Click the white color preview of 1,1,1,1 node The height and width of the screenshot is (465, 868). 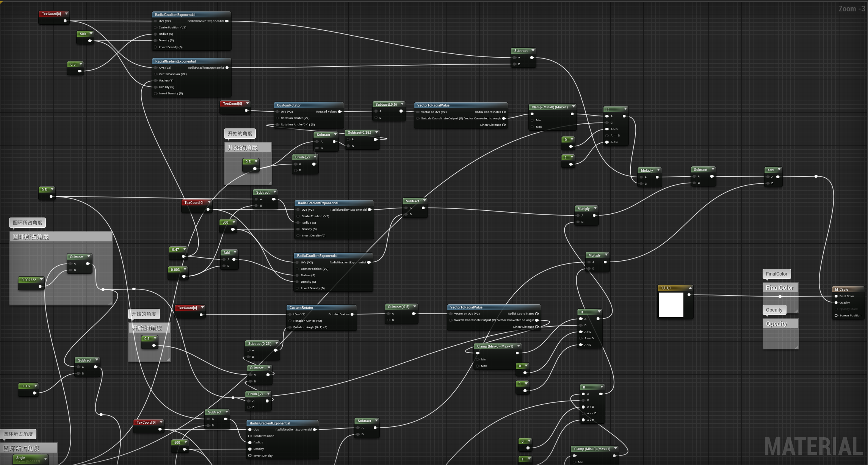[671, 305]
